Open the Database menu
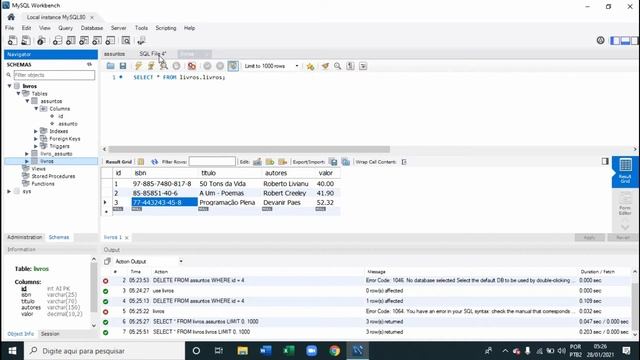The width and height of the screenshot is (640, 360). [x=92, y=28]
